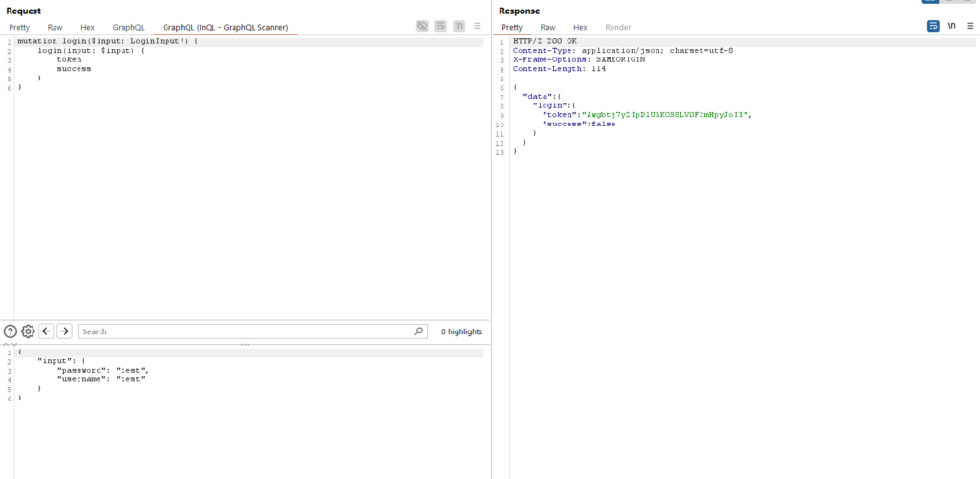Toggle non-printable characters (\n) in Request panel

(x=459, y=27)
